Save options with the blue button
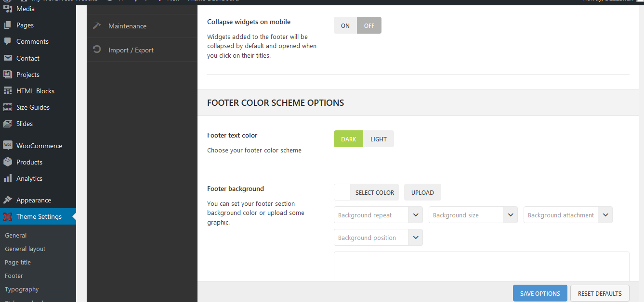 [x=540, y=293]
